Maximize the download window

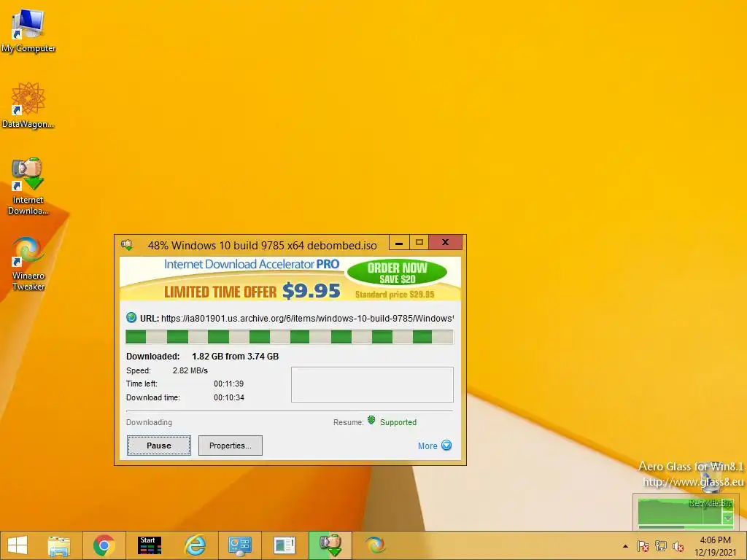click(419, 242)
